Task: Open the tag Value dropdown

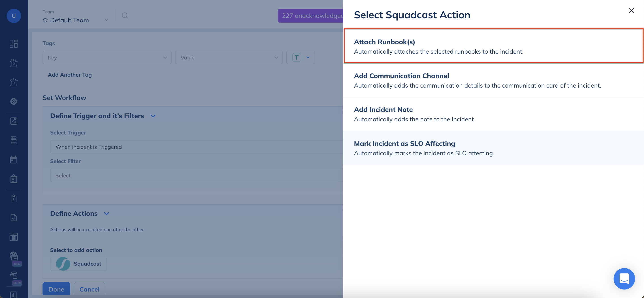Action: (229, 57)
